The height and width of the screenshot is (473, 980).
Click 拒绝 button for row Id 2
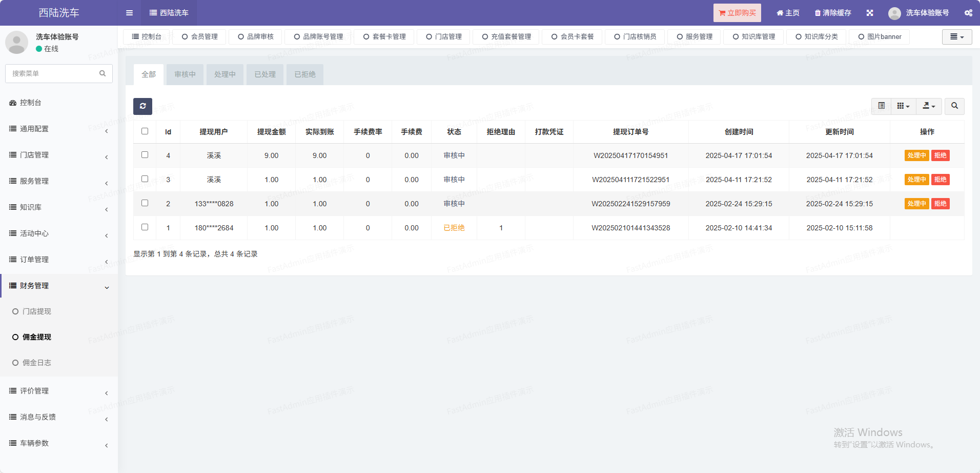point(940,204)
